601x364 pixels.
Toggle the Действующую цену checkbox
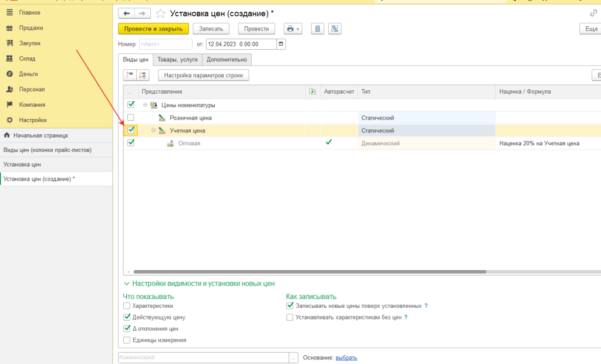tap(127, 317)
